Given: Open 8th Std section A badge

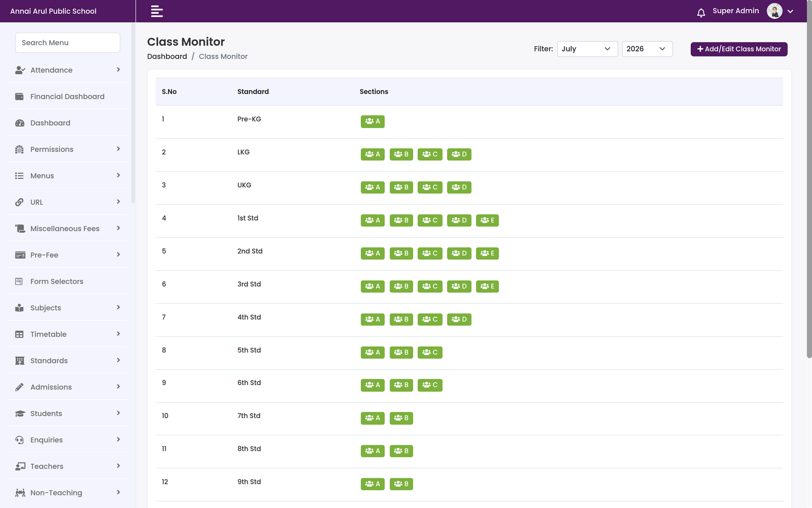Looking at the screenshot, I should click(373, 451).
